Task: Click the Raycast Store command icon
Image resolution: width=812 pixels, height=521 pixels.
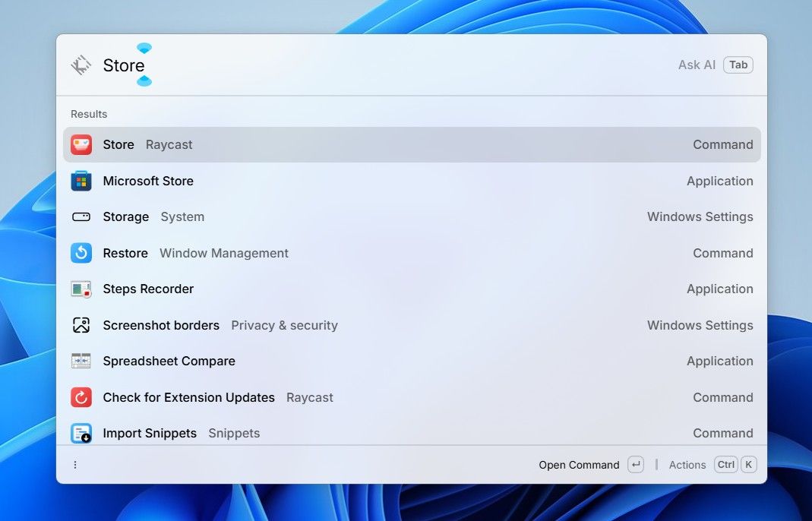Action: tap(81, 144)
